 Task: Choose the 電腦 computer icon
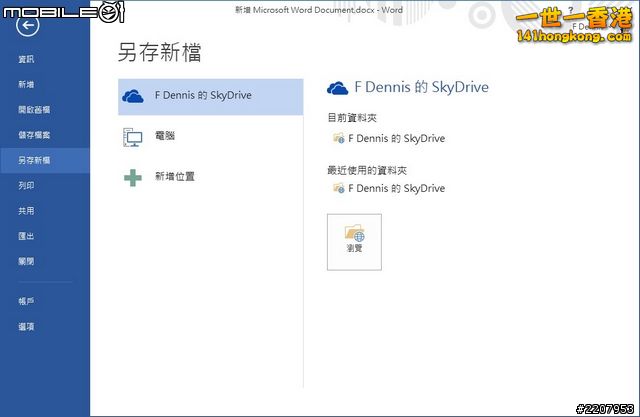click(132, 137)
